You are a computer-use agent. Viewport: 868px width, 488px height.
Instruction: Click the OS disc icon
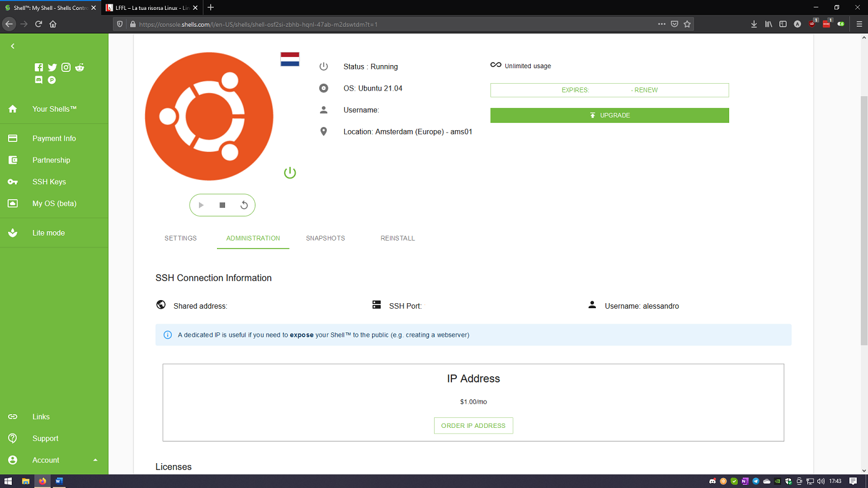(x=324, y=88)
